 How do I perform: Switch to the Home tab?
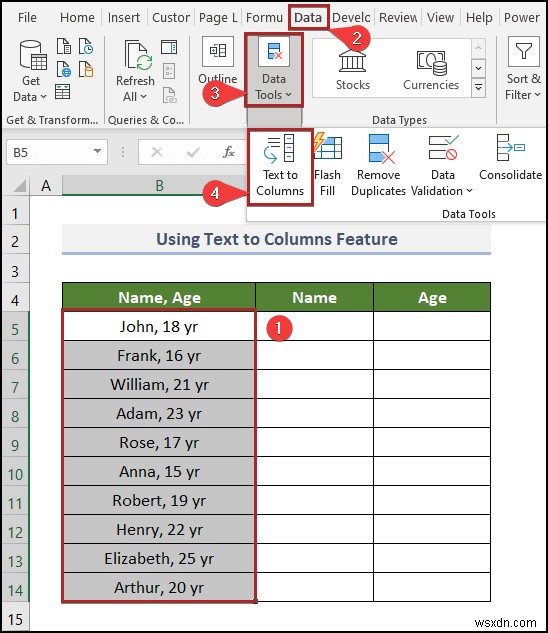point(77,17)
